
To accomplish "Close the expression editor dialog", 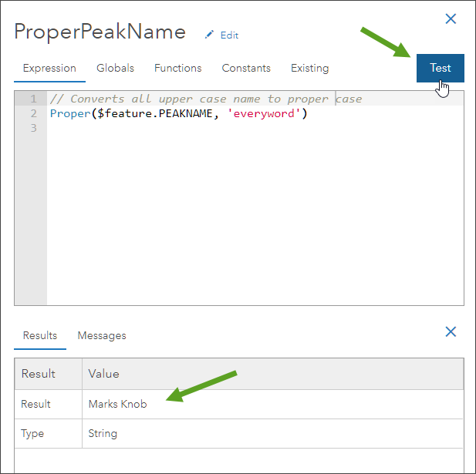I will point(451,18).
